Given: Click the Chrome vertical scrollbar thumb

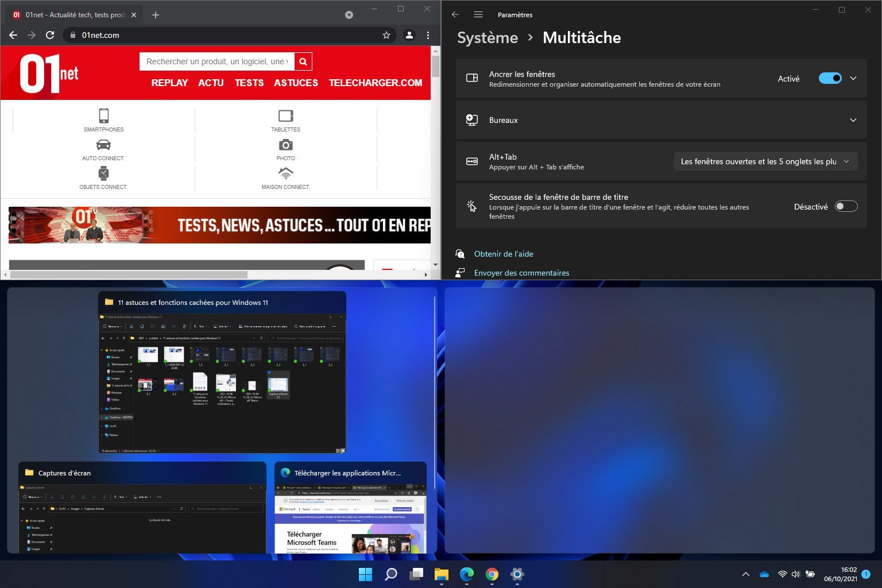Looking at the screenshot, I should [435, 66].
